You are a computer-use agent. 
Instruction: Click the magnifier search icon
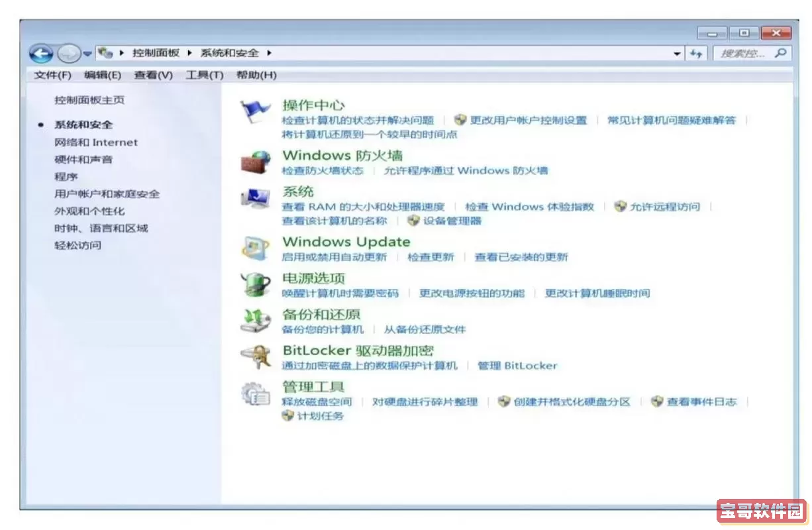coord(782,53)
